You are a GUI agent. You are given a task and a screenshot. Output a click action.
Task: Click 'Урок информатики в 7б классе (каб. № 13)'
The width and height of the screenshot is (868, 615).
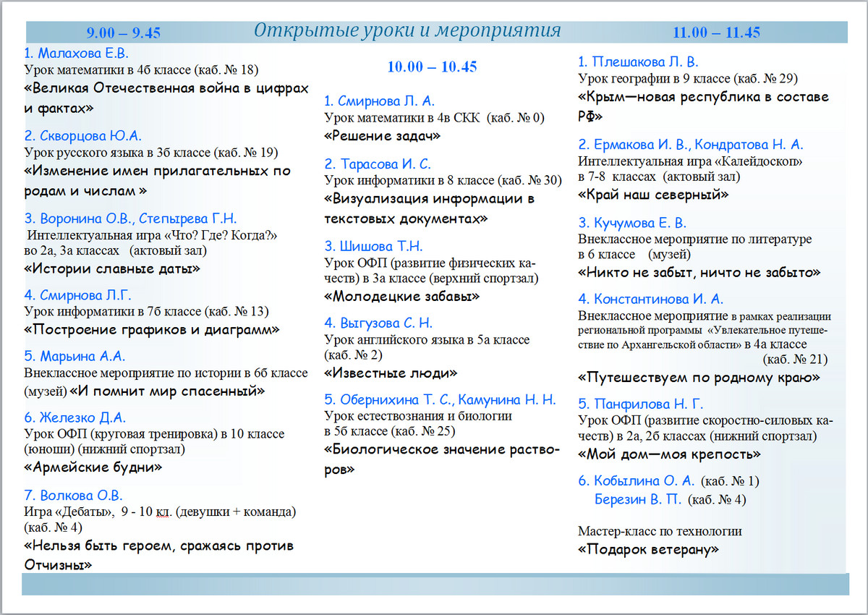146,312
